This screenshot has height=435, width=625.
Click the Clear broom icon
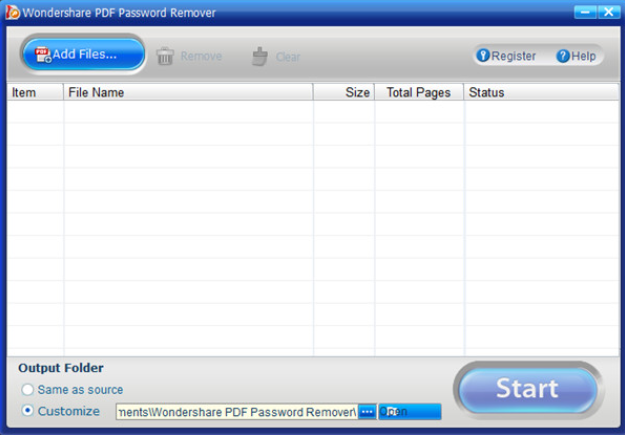260,57
